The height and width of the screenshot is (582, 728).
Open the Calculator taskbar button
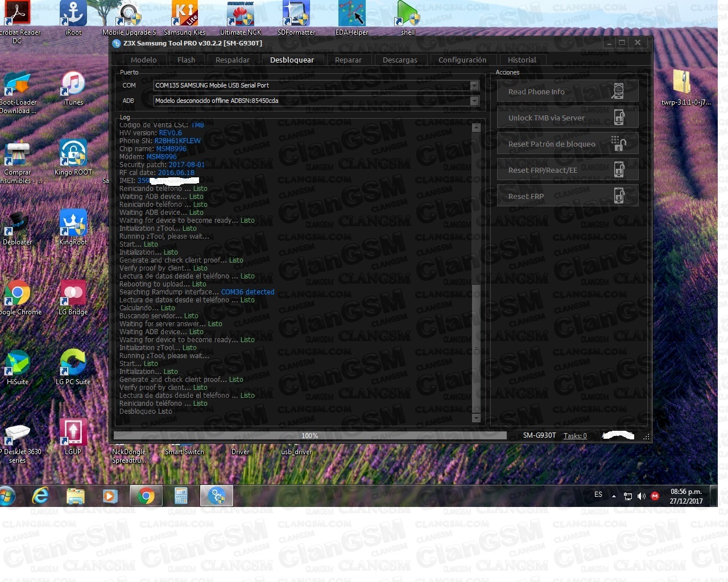point(181,496)
